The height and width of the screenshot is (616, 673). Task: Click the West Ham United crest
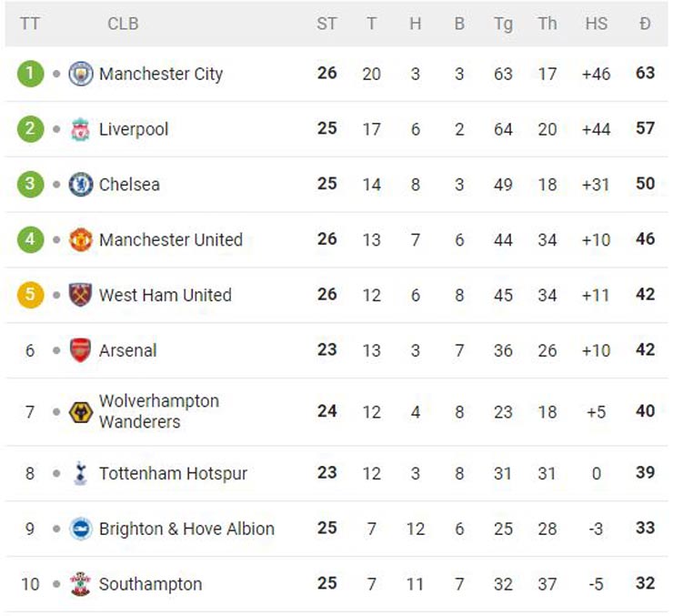click(81, 295)
